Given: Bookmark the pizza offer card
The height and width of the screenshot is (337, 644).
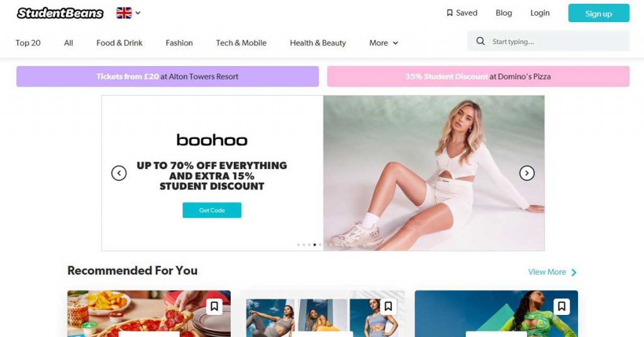Looking at the screenshot, I should [x=214, y=306].
